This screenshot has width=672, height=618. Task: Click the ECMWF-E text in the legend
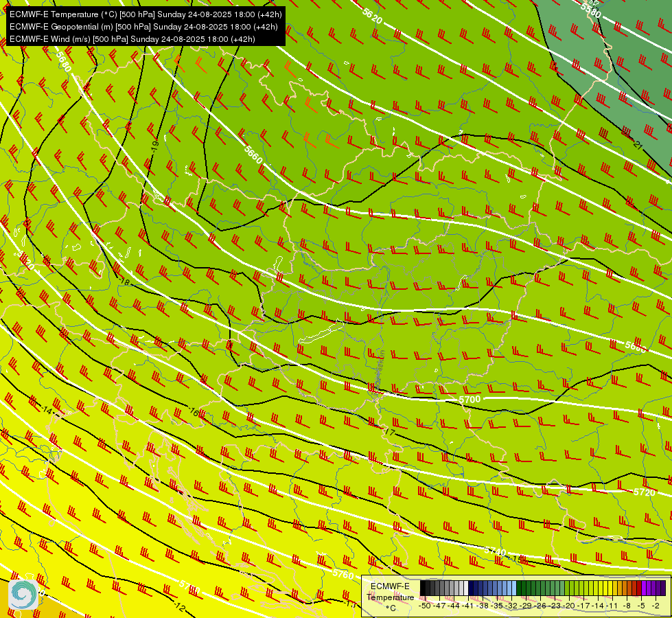point(390,586)
